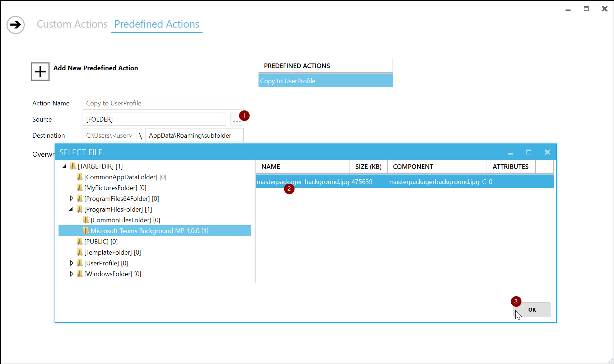Expand the [ProgramFiles64Folder] node

[71, 198]
